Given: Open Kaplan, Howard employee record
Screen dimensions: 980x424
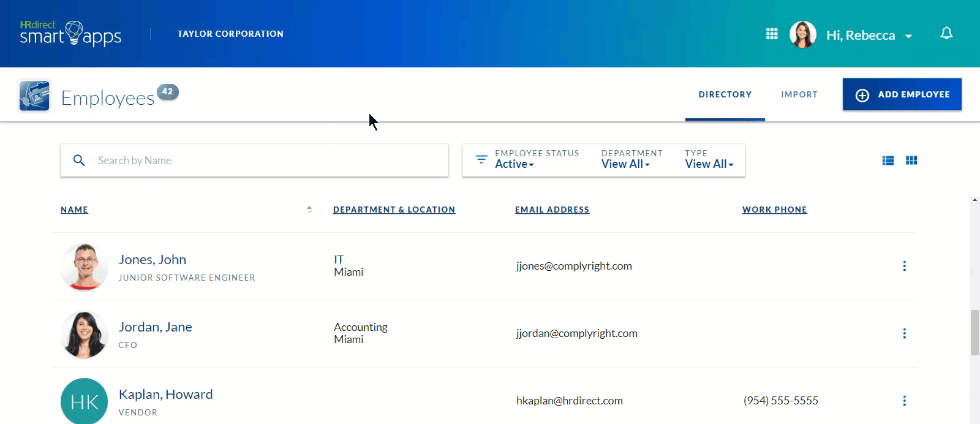Looking at the screenshot, I should coord(166,395).
